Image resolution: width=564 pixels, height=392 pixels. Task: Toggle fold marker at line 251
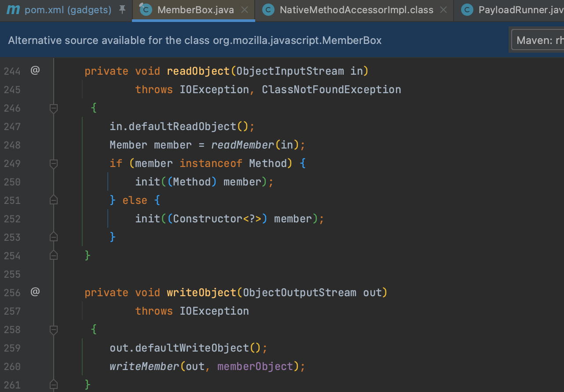tap(54, 200)
